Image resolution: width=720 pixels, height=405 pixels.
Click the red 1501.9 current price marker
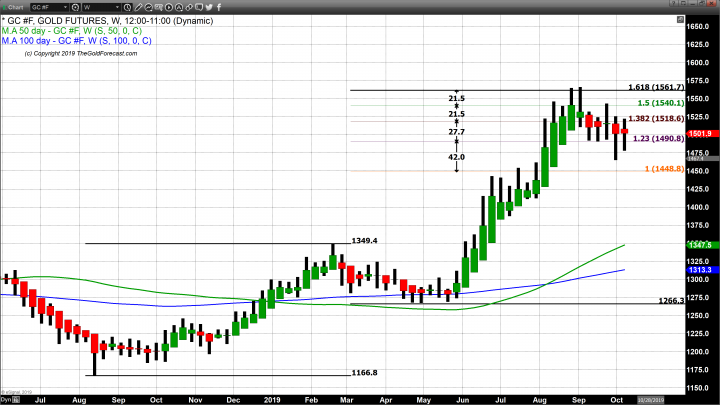pyautogui.click(x=699, y=133)
